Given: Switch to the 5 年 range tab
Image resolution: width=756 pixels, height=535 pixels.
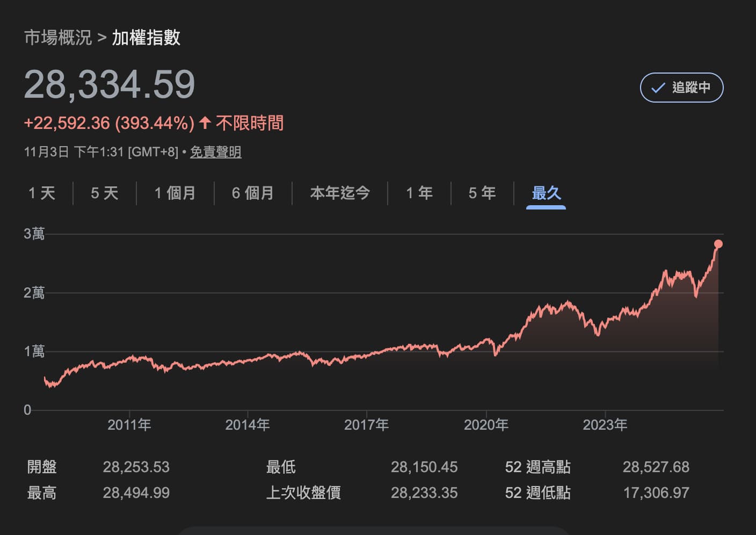Looking at the screenshot, I should coord(482,193).
